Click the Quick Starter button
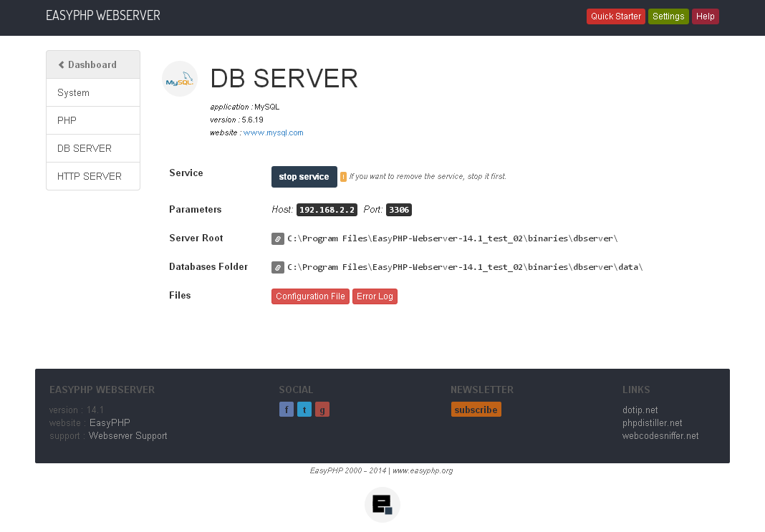 point(616,16)
